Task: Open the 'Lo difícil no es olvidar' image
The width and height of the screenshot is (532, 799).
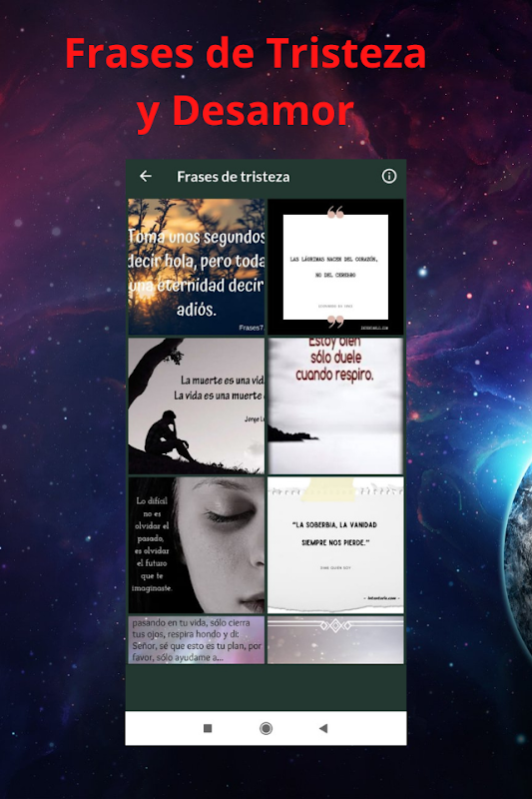Action: (197, 545)
